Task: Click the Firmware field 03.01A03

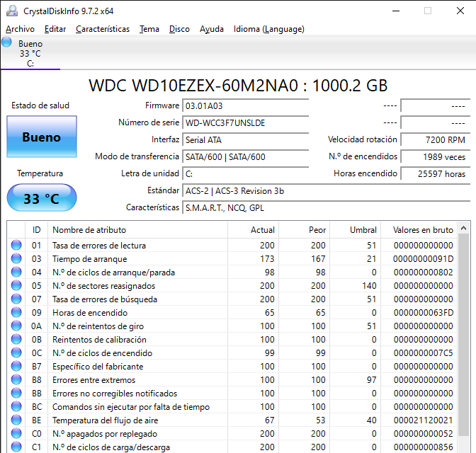Action: coord(245,106)
